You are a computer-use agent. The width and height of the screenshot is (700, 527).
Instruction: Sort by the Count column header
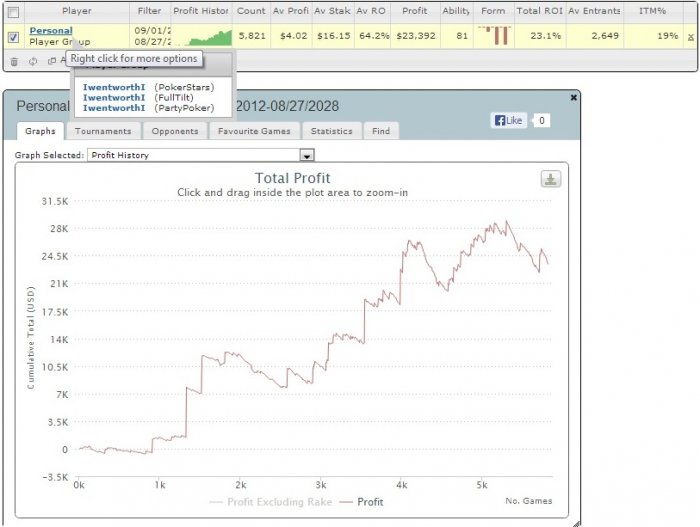251,11
